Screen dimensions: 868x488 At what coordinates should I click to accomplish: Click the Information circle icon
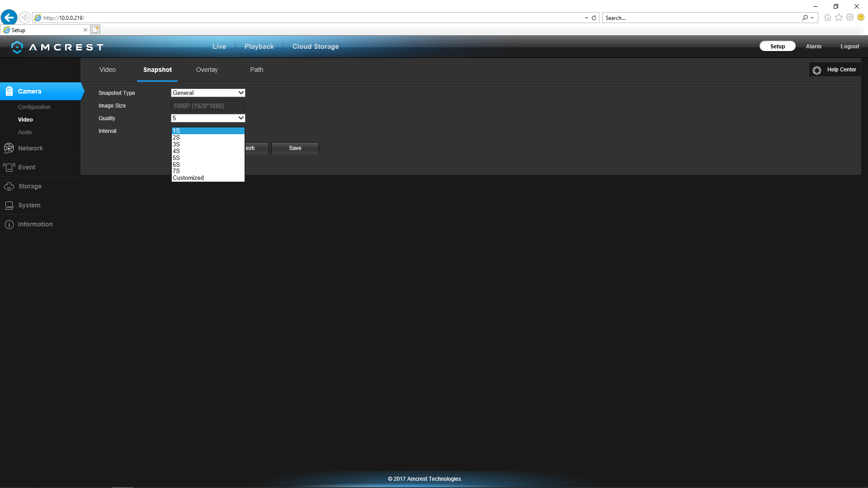(9, 225)
